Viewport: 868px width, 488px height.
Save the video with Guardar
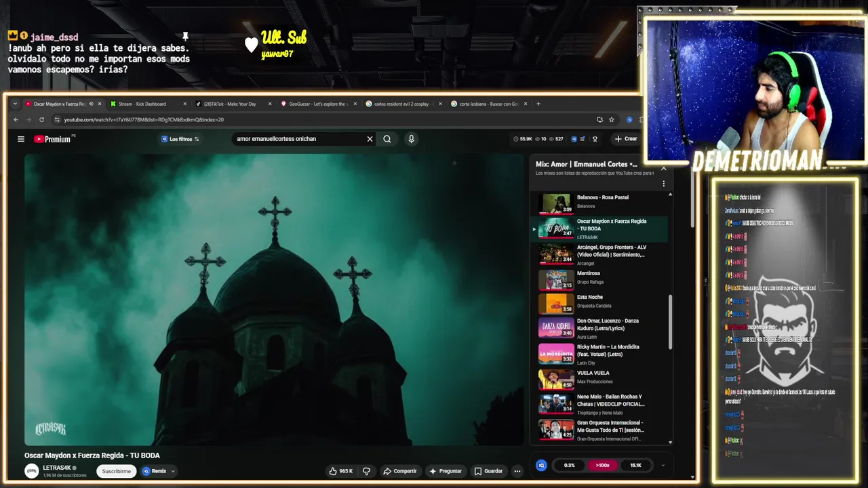[488, 471]
